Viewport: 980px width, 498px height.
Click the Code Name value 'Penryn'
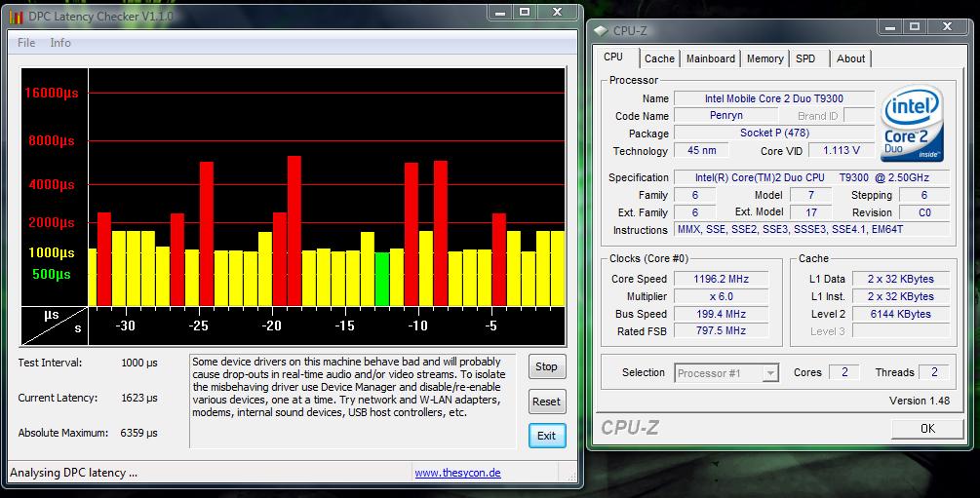click(x=726, y=116)
